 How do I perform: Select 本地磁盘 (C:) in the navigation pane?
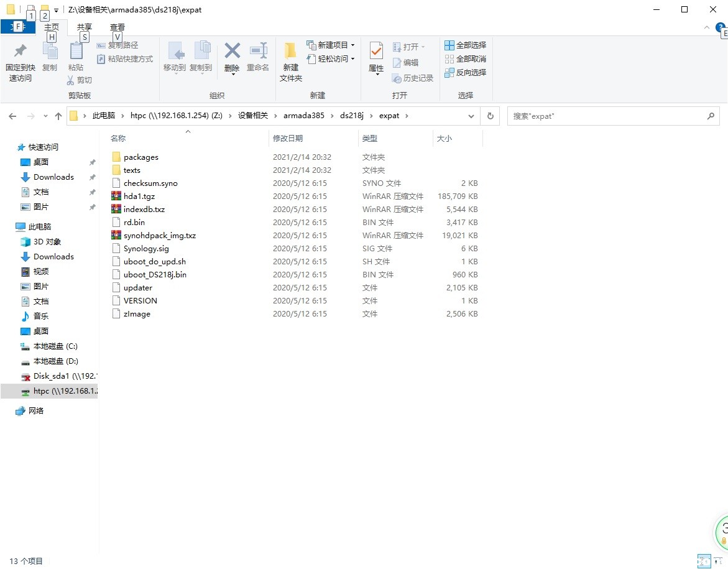55,346
